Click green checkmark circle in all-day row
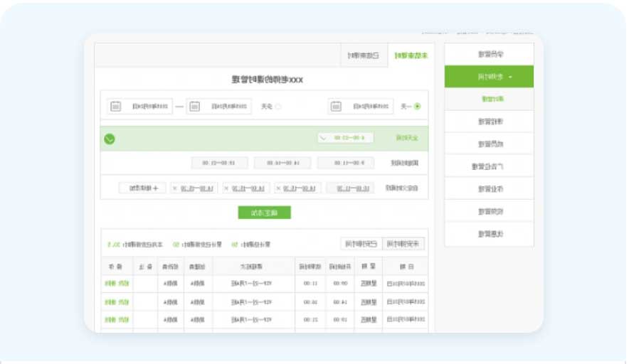 pyautogui.click(x=110, y=139)
